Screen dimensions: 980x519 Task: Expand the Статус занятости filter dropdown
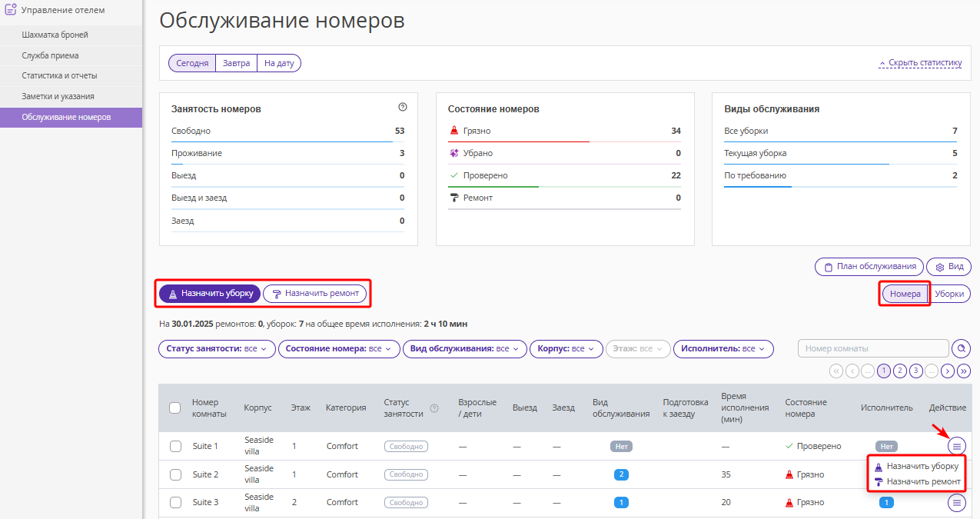(x=217, y=349)
